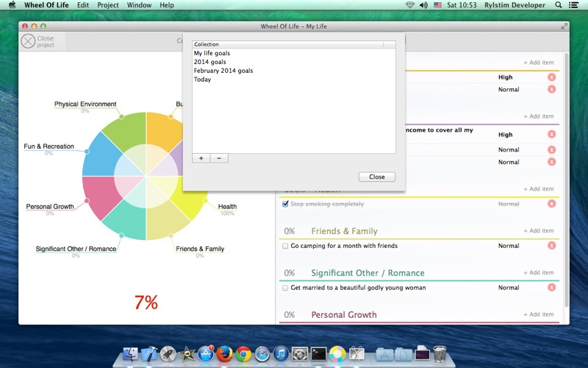This screenshot has width=588, height=368.
Task: Click '+ Add item' for Personal Growth
Action: pos(539,314)
